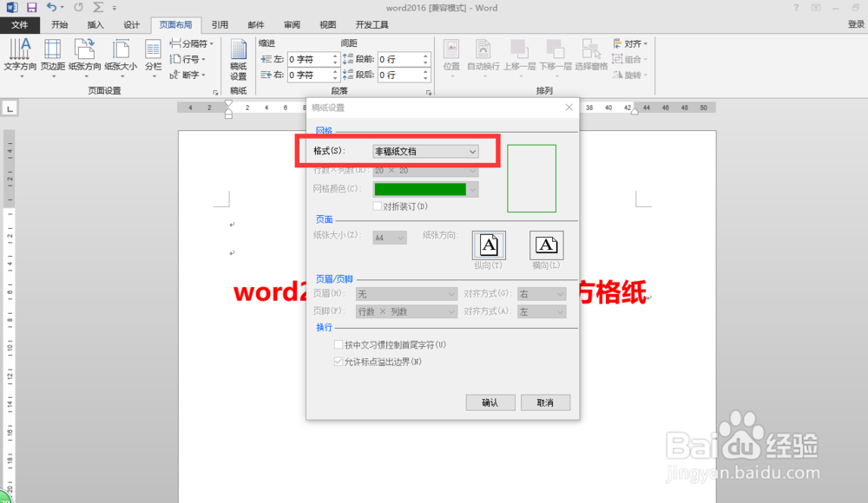This screenshot has width=868, height=503.
Task: Select 横向 landscape orientation in dialog
Action: click(x=546, y=245)
